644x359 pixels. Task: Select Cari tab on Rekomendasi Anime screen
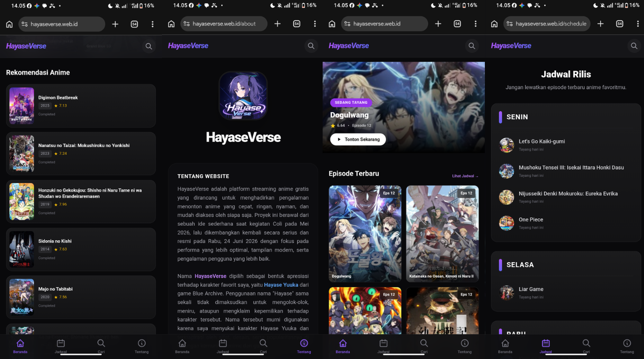[101, 346]
